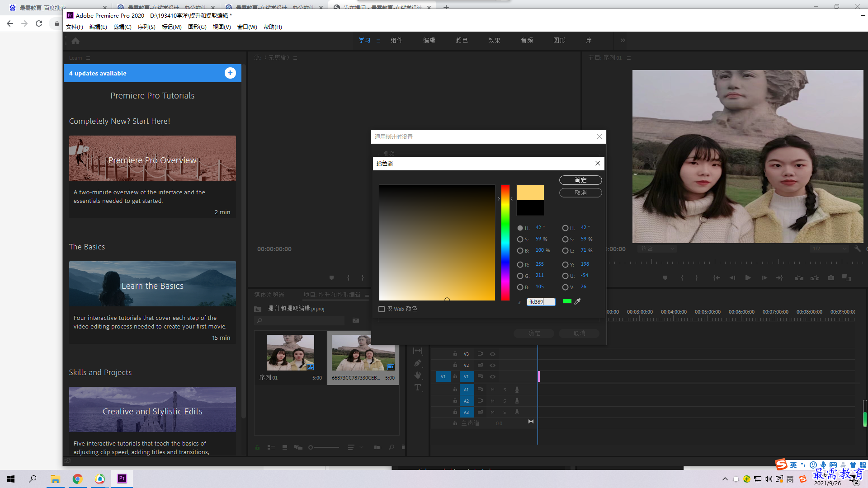868x488 pixels.
Task: Select the Hand tool in timeline toolbar
Action: tap(418, 375)
